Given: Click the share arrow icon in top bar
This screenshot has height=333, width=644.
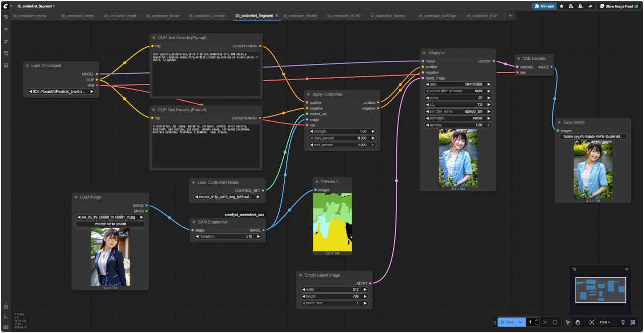Looking at the screenshot, I should point(590,6).
